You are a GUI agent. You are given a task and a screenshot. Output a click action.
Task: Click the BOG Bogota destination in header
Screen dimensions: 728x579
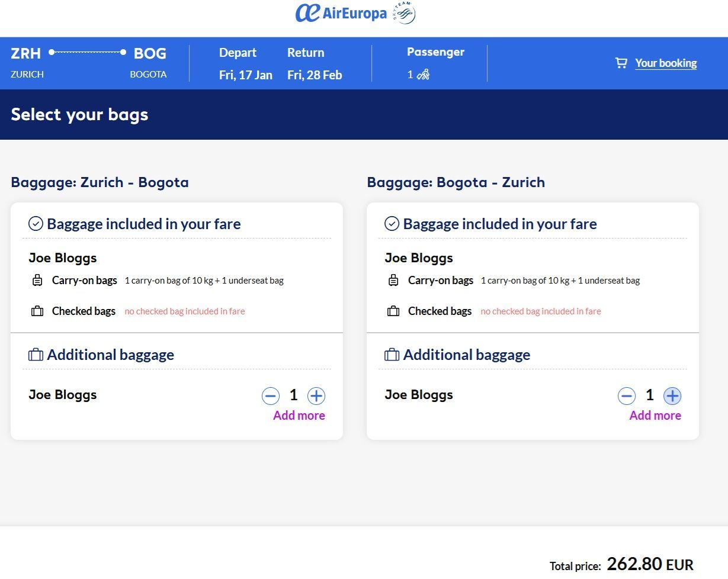click(149, 62)
